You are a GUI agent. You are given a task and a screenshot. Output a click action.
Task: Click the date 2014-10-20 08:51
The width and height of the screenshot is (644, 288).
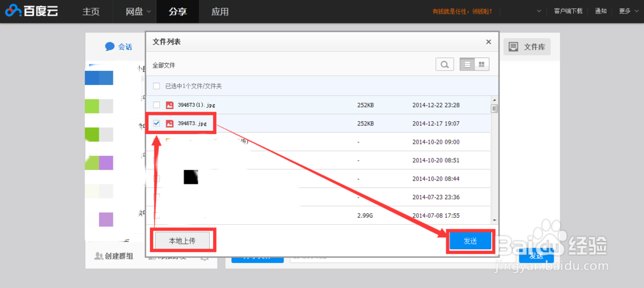coord(436,160)
